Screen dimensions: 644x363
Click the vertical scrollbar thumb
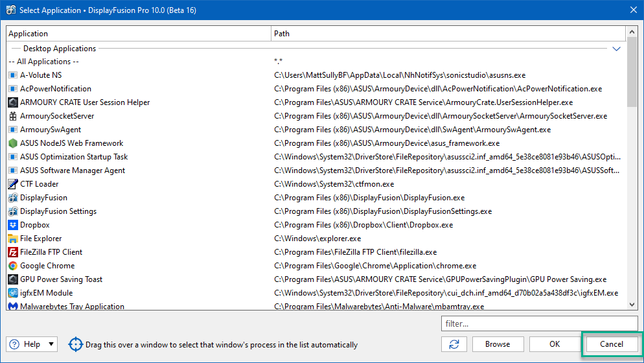[x=632, y=71]
